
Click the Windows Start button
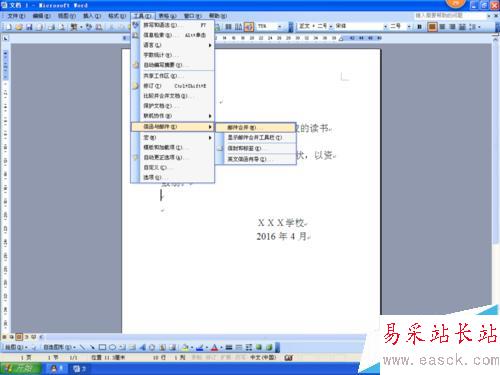[x=20, y=368]
